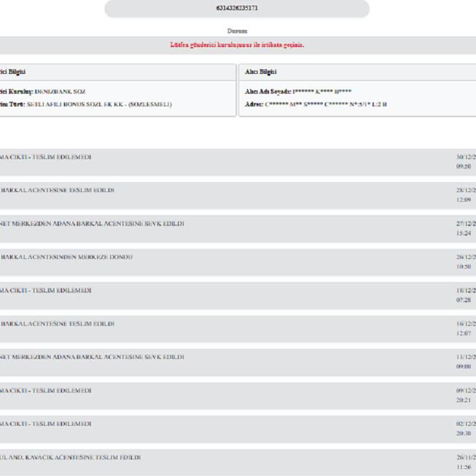This screenshot has height=476, width=476.
Task: Select the 'SEVK EDILDI' row timed 15:24
Action: [238, 229]
